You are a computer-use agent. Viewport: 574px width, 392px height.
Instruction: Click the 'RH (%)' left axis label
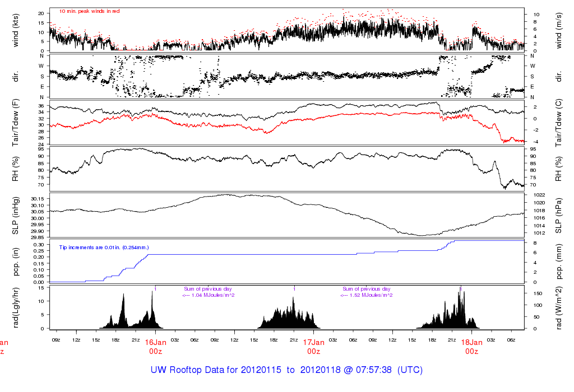[15, 169]
